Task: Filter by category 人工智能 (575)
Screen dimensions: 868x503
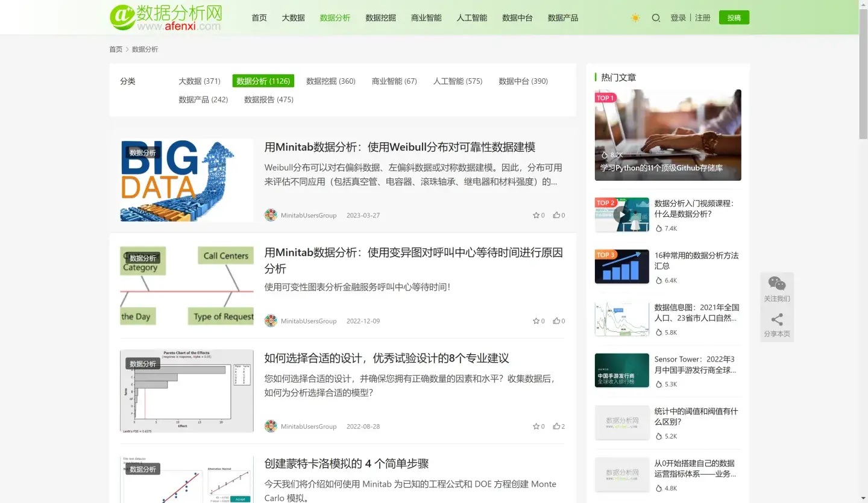Action: (x=458, y=81)
